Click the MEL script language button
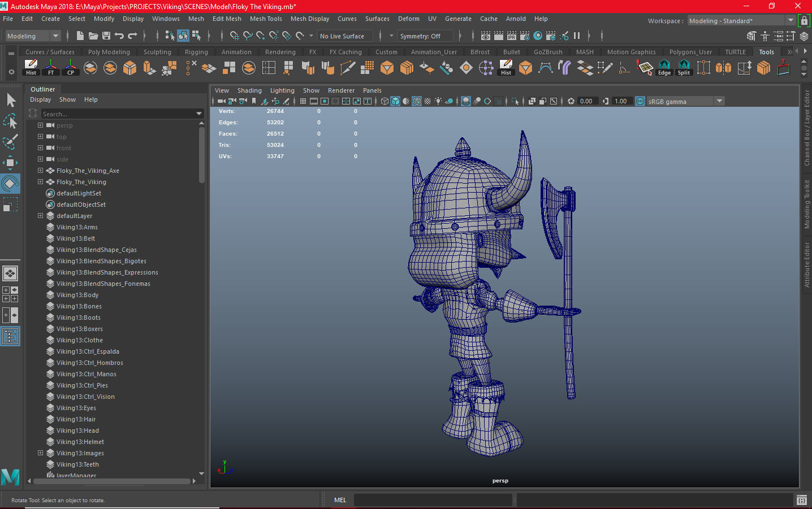The image size is (812, 509). (340, 500)
